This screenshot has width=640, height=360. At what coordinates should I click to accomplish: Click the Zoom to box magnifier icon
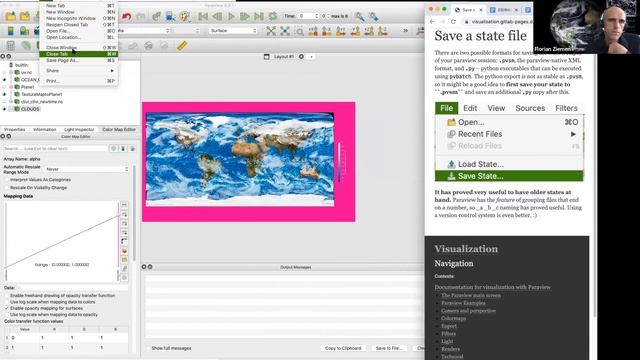(299, 31)
